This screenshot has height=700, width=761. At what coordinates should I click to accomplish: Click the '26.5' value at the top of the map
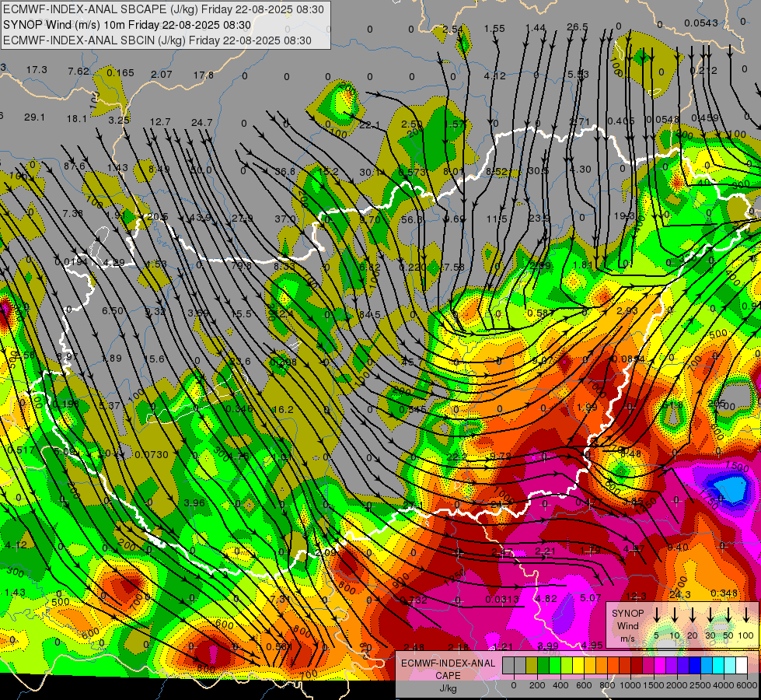pyautogui.click(x=578, y=27)
